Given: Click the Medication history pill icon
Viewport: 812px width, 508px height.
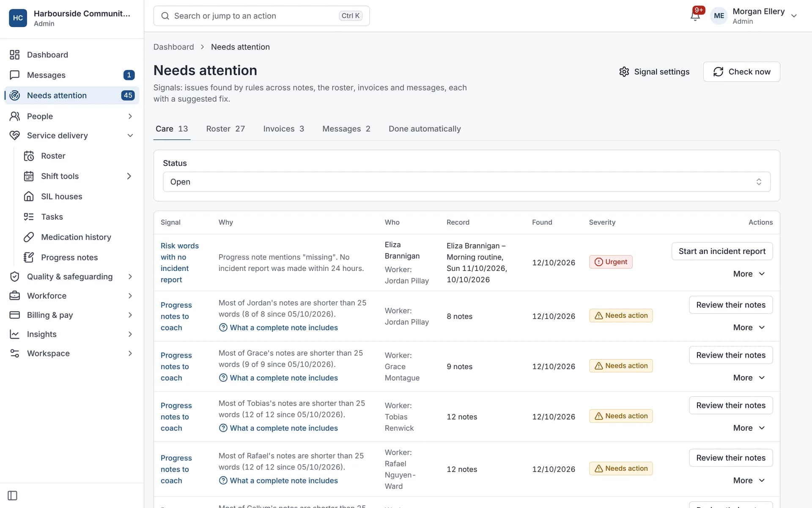Looking at the screenshot, I should 29,237.
